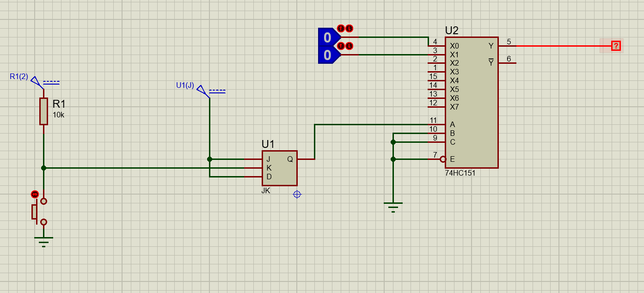Set the upper logic state to high

(x=342, y=28)
